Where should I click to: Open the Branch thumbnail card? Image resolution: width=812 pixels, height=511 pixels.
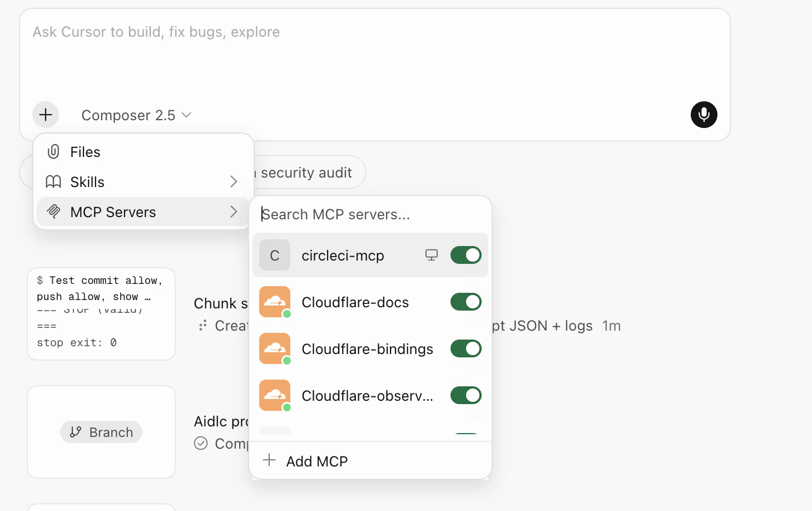[101, 432]
